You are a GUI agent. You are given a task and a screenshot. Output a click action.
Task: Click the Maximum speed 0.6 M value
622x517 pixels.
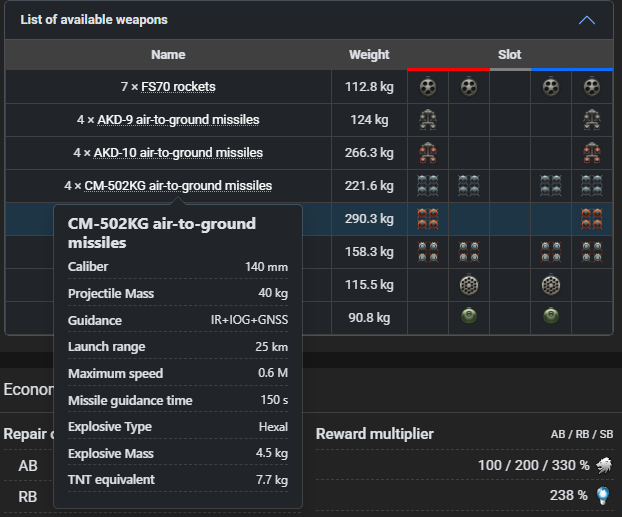273,373
